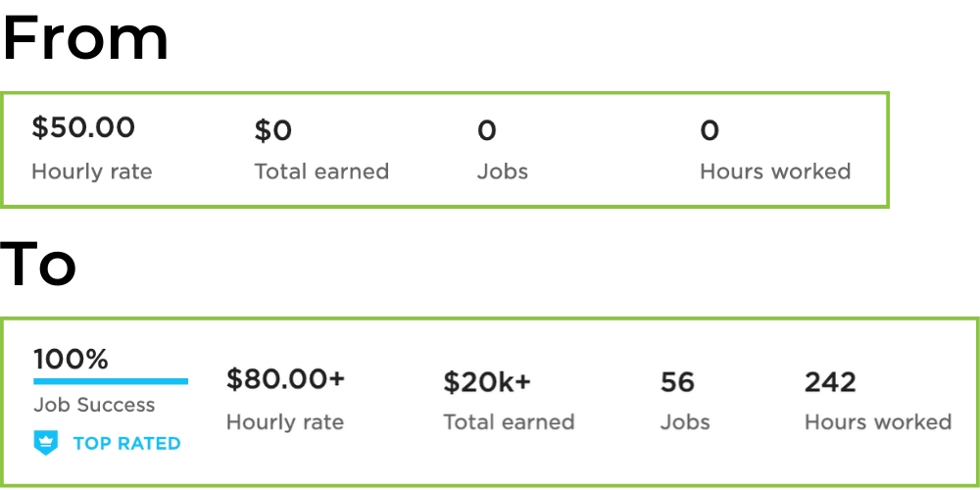The width and height of the screenshot is (980, 490).
Task: Click the TOP RATED label text
Action: [126, 444]
